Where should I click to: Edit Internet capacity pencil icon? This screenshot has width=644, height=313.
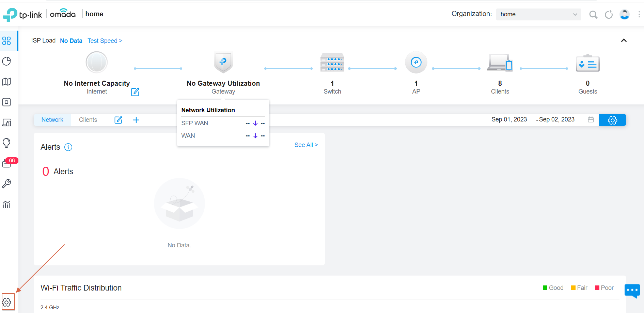[135, 92]
